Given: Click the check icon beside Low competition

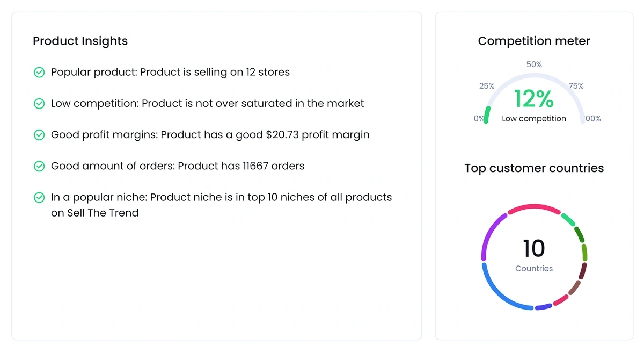Looking at the screenshot, I should tap(39, 104).
